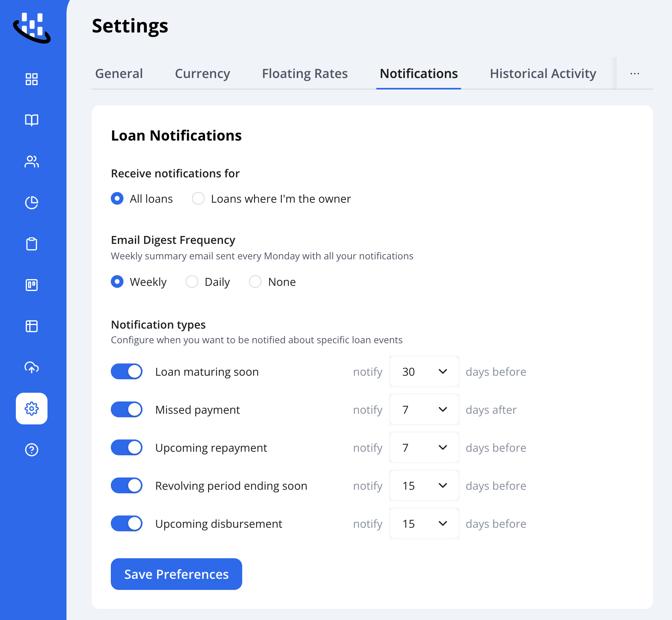Turn off the Missed payment toggle

click(127, 409)
